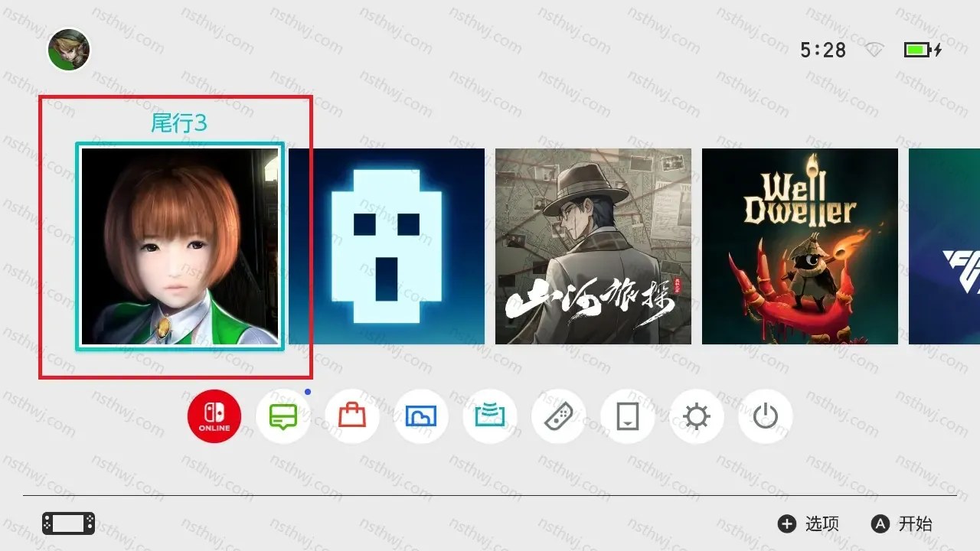Open the Power options icon

click(766, 416)
